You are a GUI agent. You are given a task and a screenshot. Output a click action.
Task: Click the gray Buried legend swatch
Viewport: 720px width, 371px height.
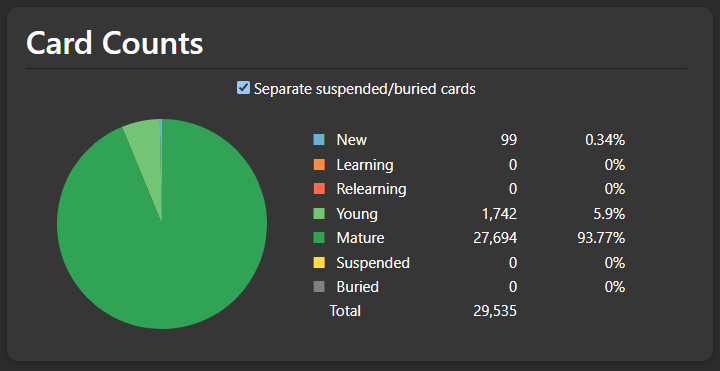[319, 287]
